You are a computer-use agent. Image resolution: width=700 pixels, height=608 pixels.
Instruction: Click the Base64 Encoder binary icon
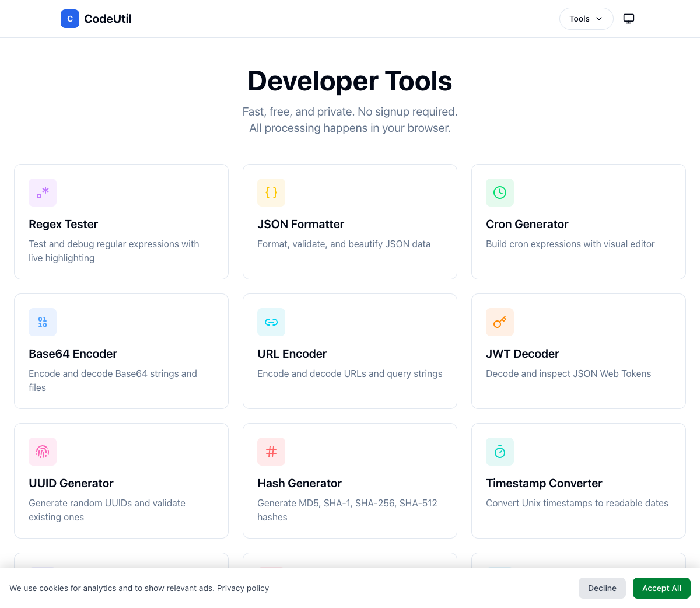coord(43,322)
